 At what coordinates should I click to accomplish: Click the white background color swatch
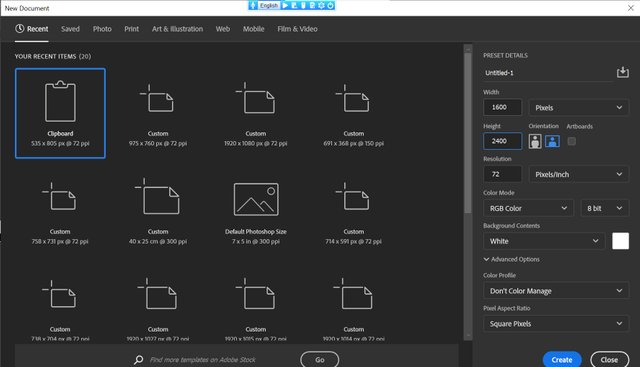click(620, 241)
